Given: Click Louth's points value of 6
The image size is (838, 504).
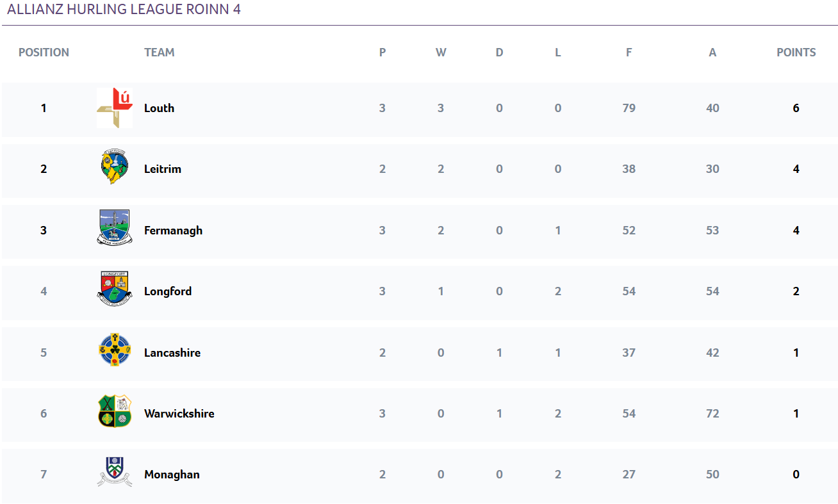Looking at the screenshot, I should pyautogui.click(x=796, y=108).
